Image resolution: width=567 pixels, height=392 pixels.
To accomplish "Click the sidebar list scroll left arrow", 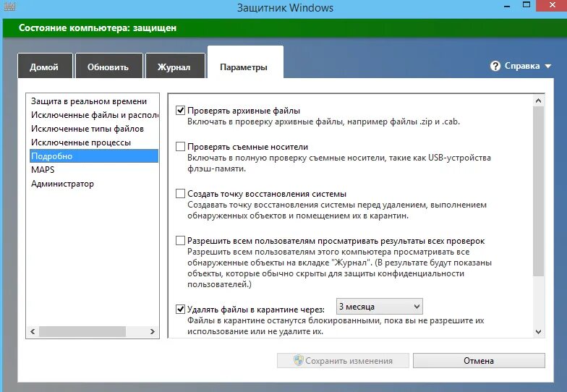I will click(x=33, y=331).
